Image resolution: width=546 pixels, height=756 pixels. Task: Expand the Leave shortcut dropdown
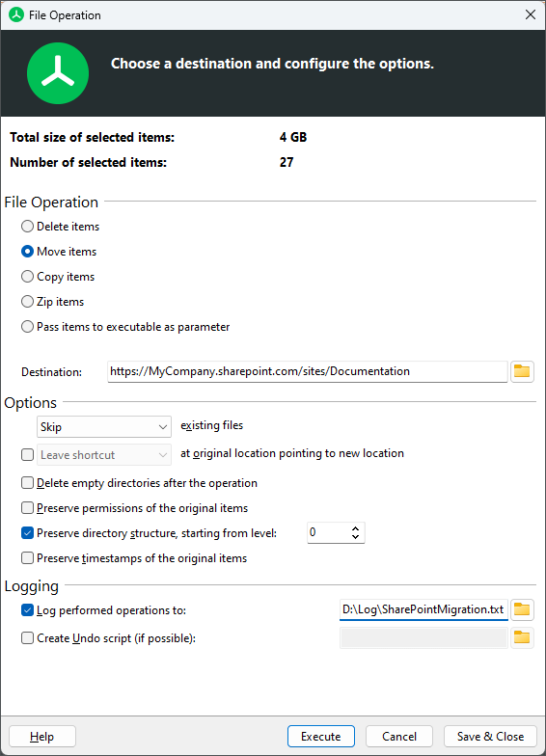pyautogui.click(x=104, y=455)
